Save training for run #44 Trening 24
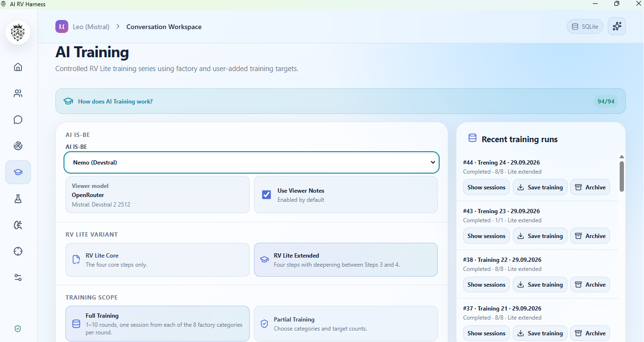 click(540, 187)
